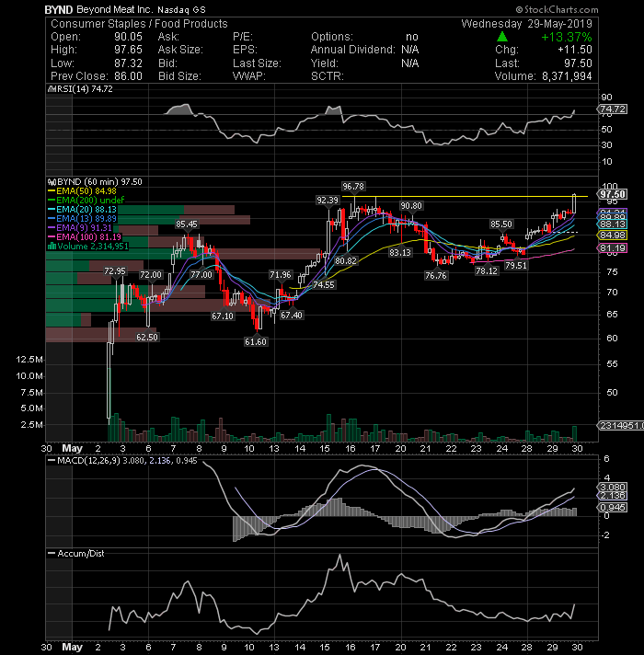Click the Last value 97.50 in header
Image resolution: width=644 pixels, height=655 pixels.
578,63
